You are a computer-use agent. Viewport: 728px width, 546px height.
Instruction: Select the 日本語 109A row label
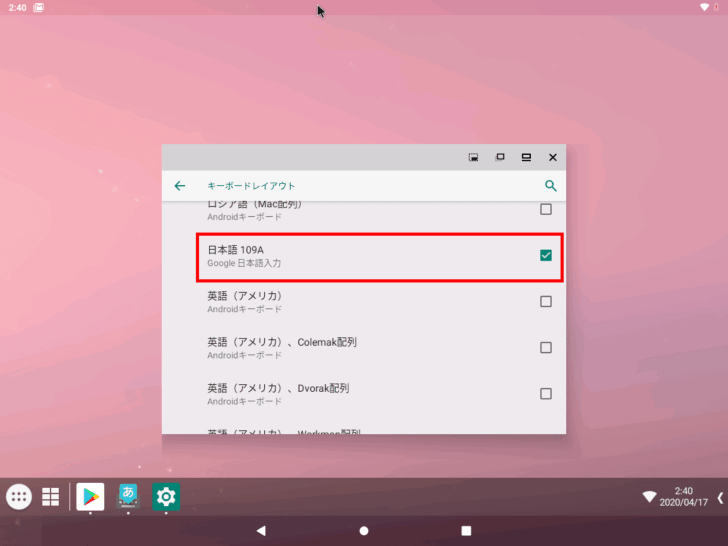[235, 250]
